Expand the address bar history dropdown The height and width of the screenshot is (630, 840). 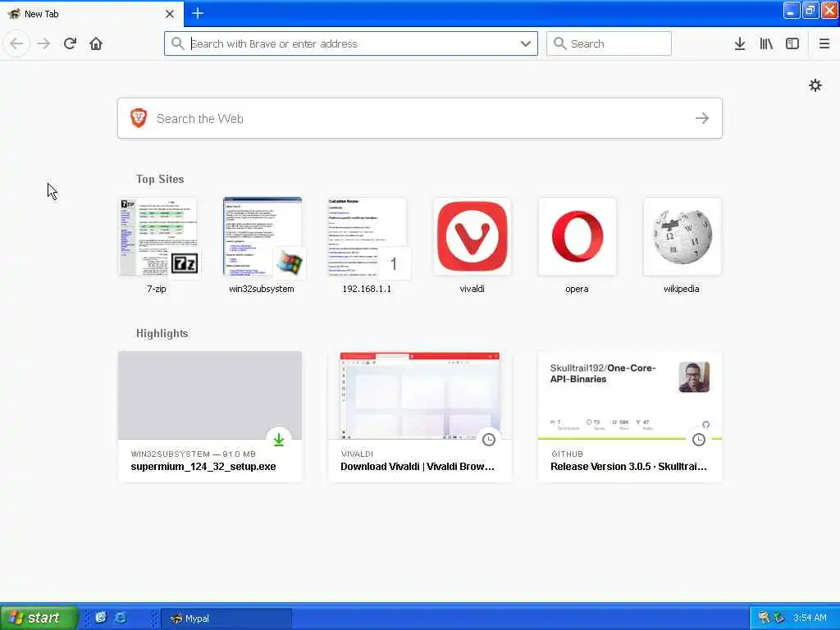coord(526,43)
